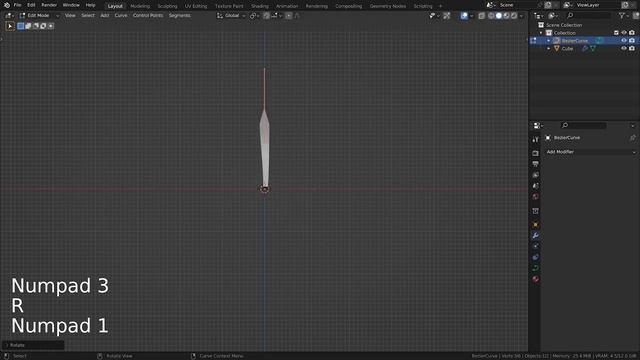Open the Modifiers wrench tab
This screenshot has width=640, height=360.
tap(536, 236)
